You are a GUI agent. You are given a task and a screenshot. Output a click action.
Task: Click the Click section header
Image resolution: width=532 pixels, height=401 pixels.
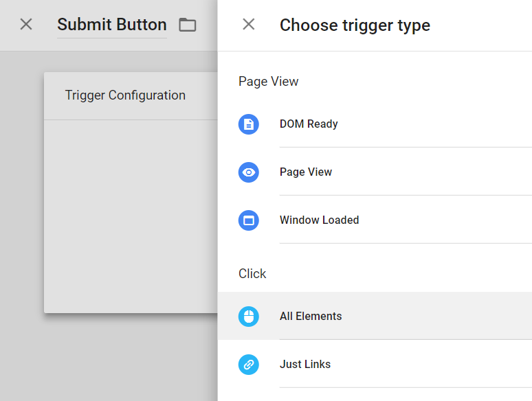[252, 274]
